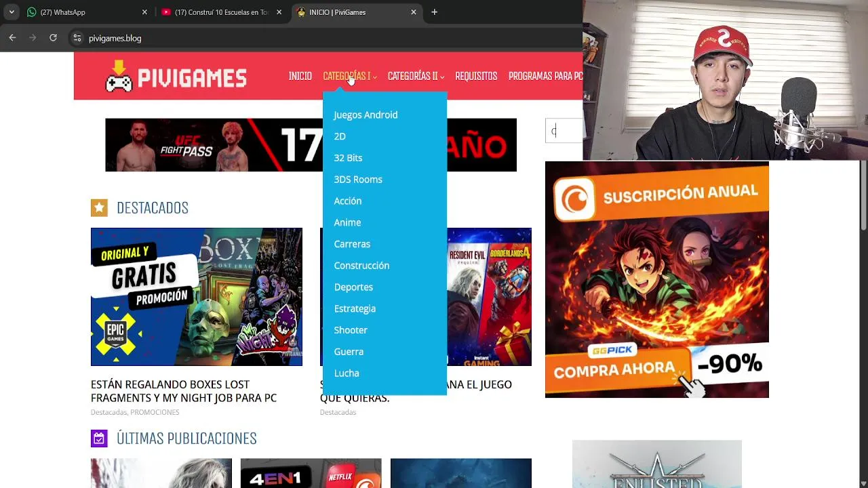This screenshot has width=868, height=488.
Task: Click the PROMOCIONES tag link
Action: pos(155,412)
